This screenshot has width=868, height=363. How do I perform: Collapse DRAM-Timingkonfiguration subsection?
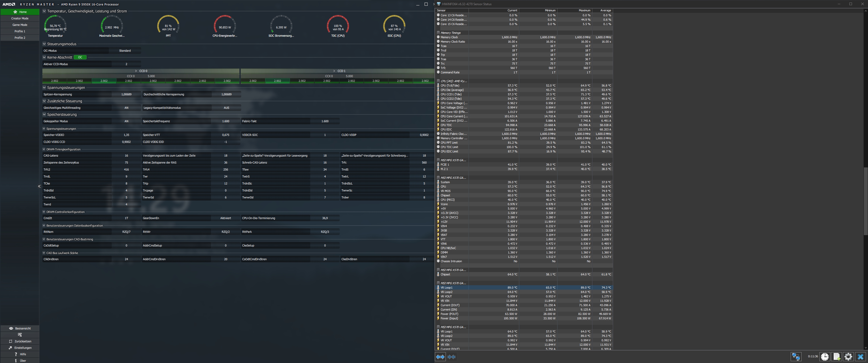pyautogui.click(x=44, y=149)
